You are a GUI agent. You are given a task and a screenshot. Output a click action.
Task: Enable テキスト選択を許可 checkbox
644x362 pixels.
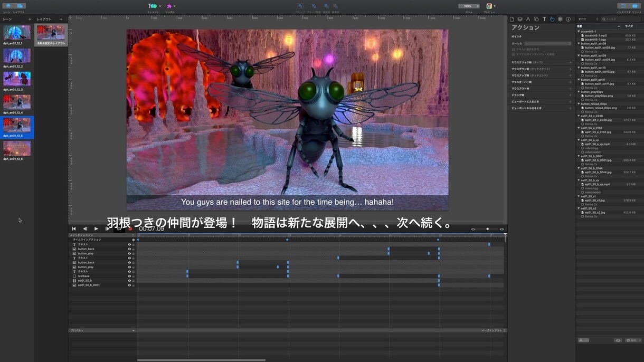[513, 49]
